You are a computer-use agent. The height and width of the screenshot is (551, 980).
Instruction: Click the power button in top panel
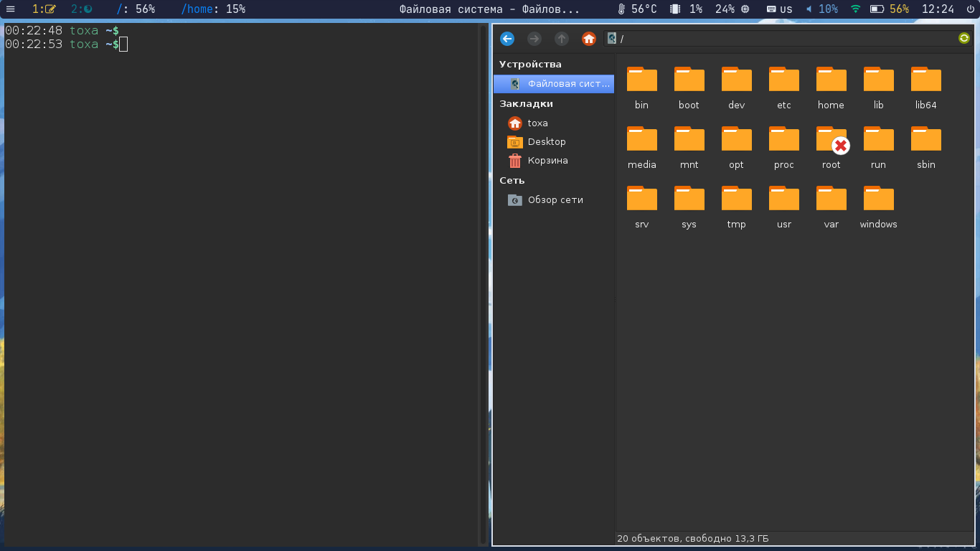coord(971,9)
